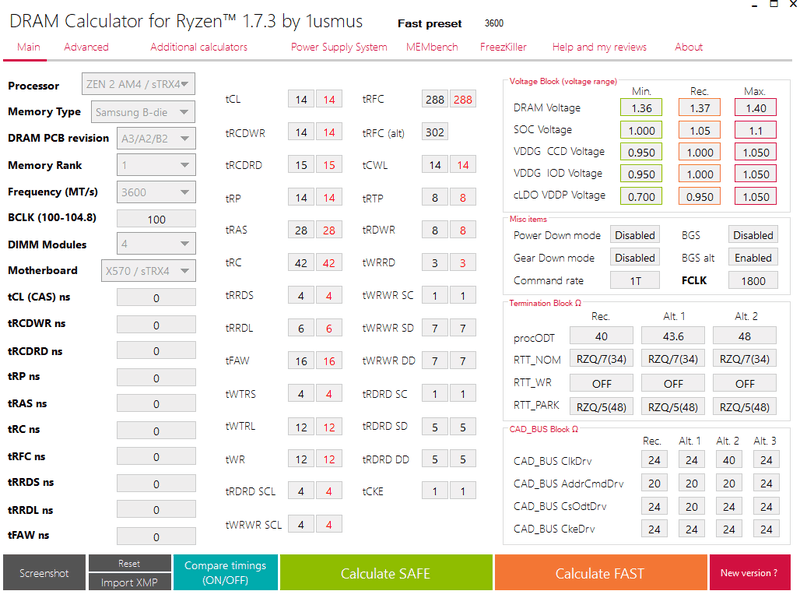
Task: Click the tRC ns input field
Action: pos(156,431)
